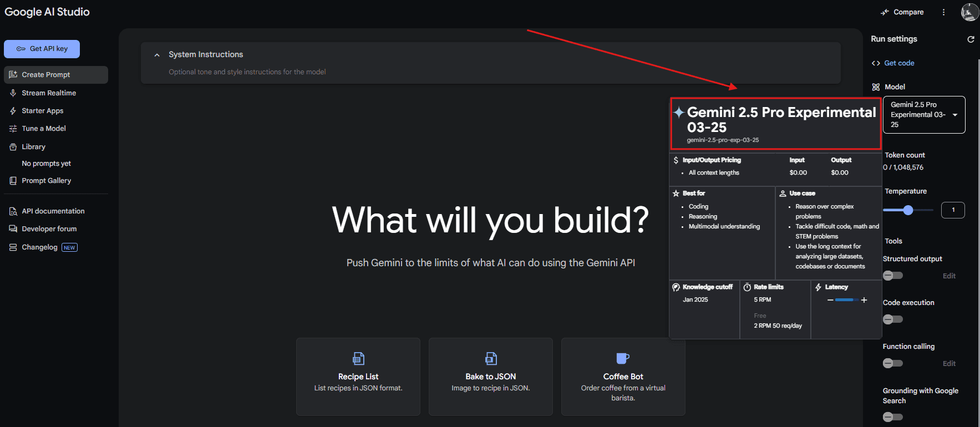Enable the Code execution switch
Screen dimensions: 980x427
[893, 319]
